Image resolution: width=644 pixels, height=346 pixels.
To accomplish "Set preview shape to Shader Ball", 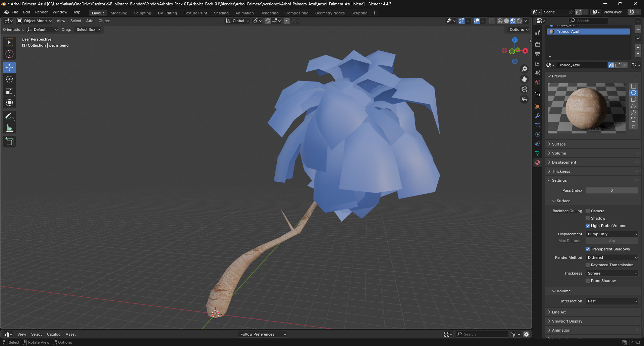I will click(x=634, y=113).
